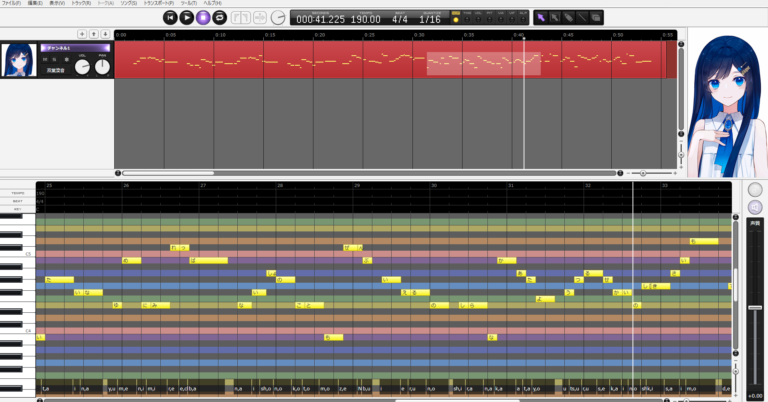Image resolution: width=768 pixels, height=402 pixels.
Task: Open the beat 4/4 selector
Action: point(400,19)
